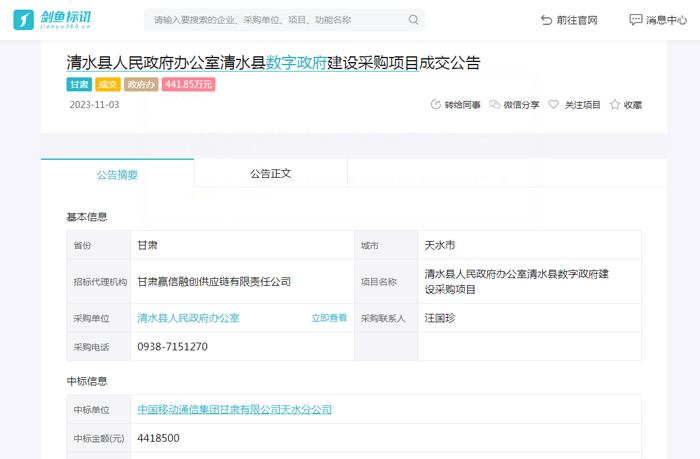The width and height of the screenshot is (700, 459).
Task: Click phone number 0938-7151270
Action: point(172,346)
